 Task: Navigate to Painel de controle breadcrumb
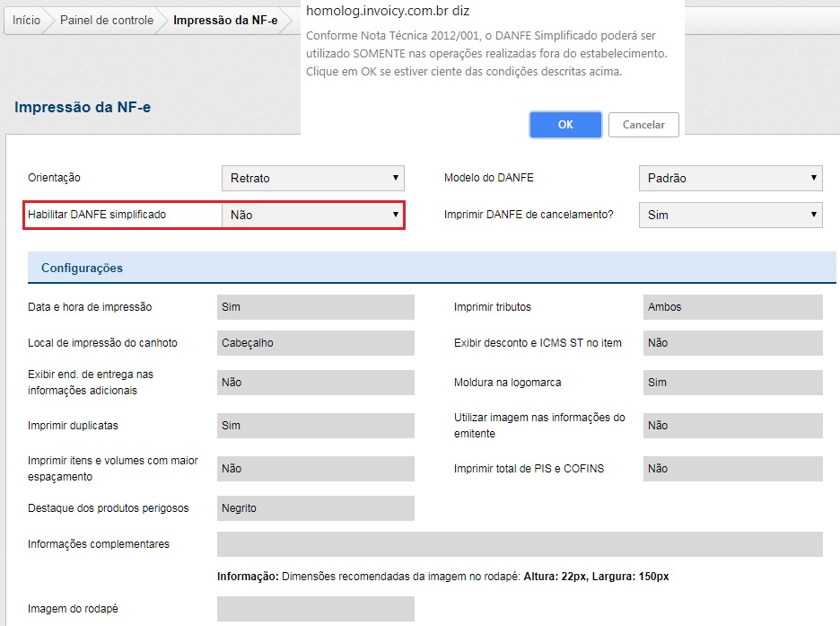[x=106, y=21]
